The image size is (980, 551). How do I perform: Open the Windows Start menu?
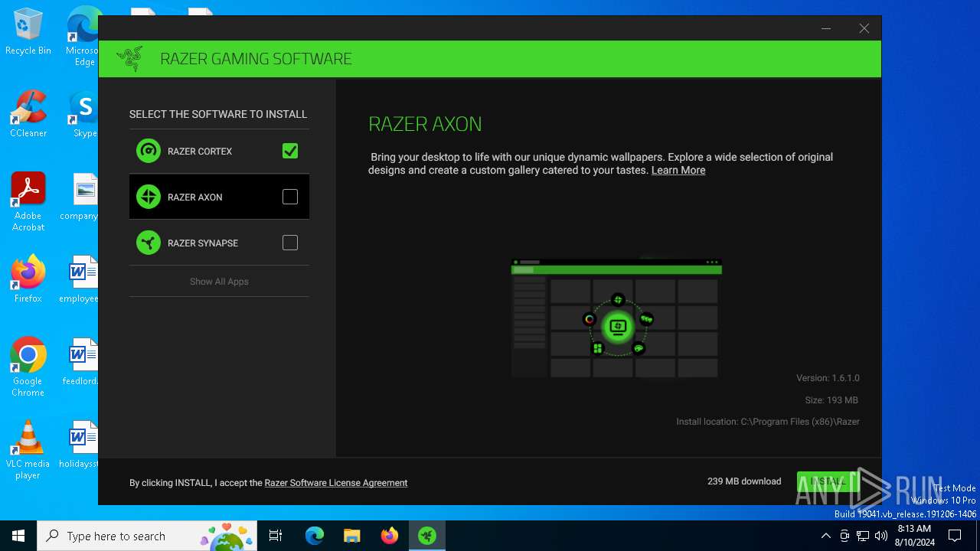click(x=18, y=536)
